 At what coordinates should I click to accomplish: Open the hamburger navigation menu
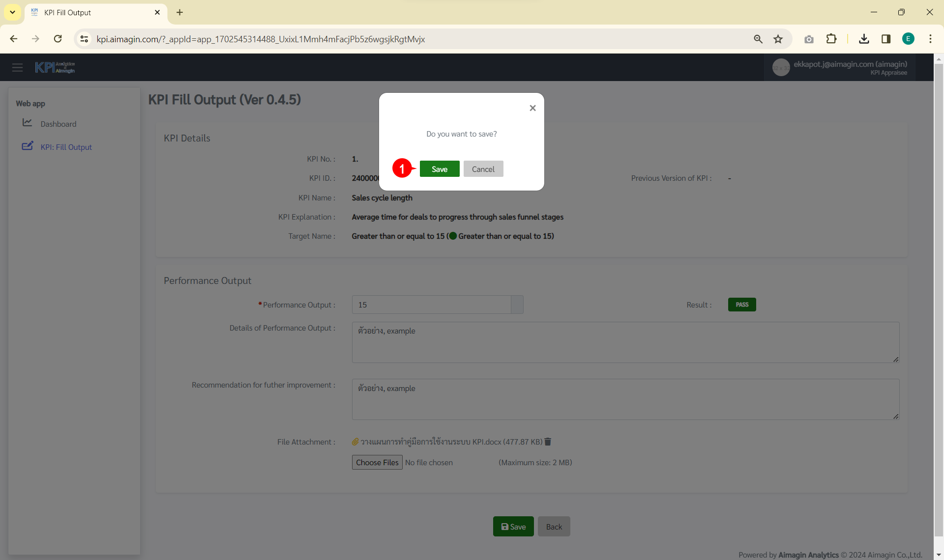tap(18, 67)
